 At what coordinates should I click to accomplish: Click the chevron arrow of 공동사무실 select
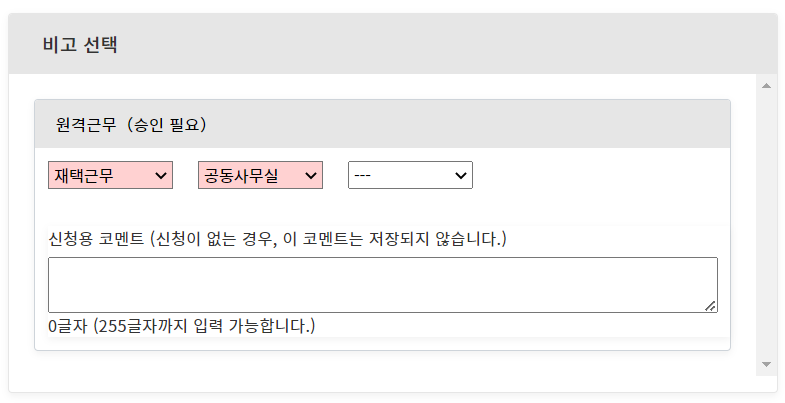point(311,176)
